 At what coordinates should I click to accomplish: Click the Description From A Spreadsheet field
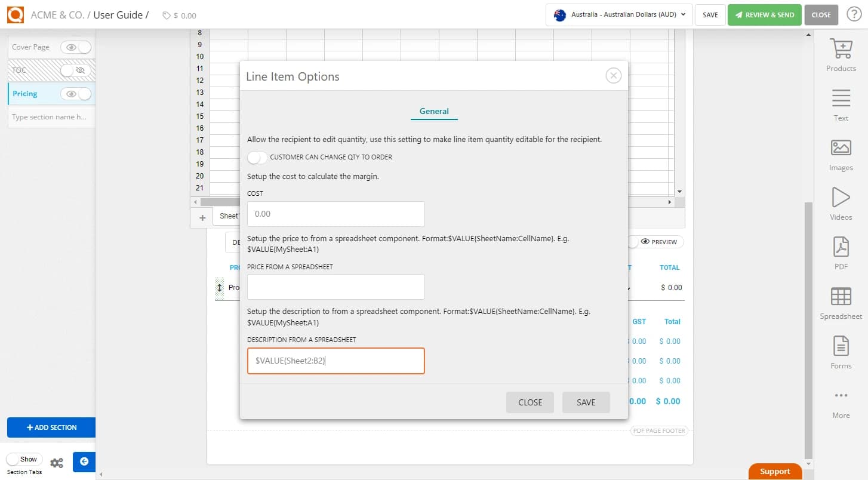point(335,361)
